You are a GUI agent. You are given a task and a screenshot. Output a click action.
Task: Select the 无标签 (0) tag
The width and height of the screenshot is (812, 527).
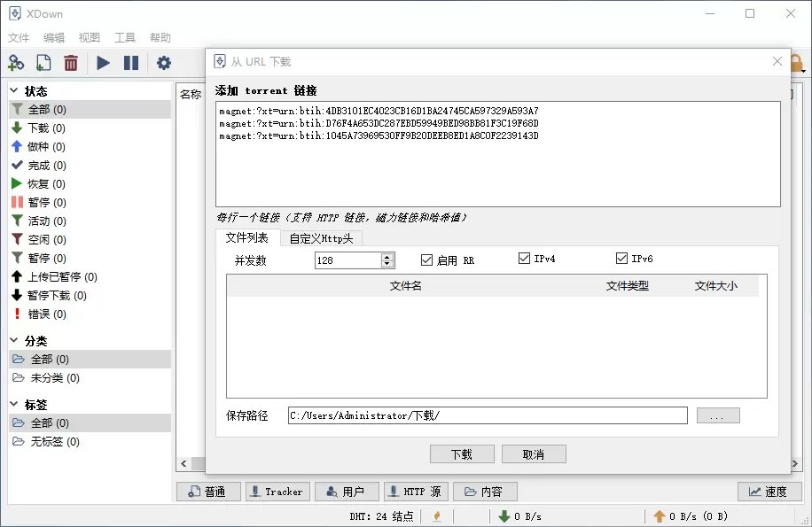coord(90,442)
